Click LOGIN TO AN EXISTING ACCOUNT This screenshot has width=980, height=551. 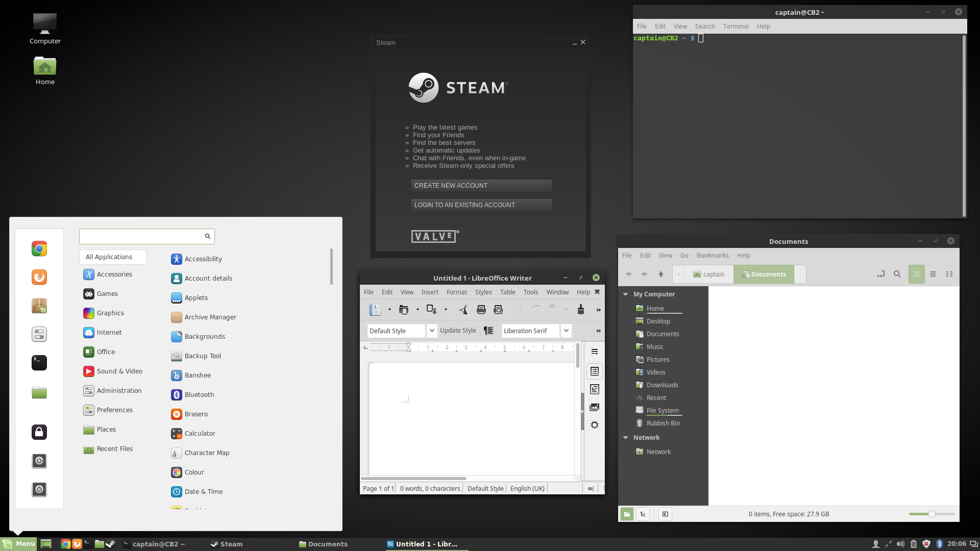481,205
